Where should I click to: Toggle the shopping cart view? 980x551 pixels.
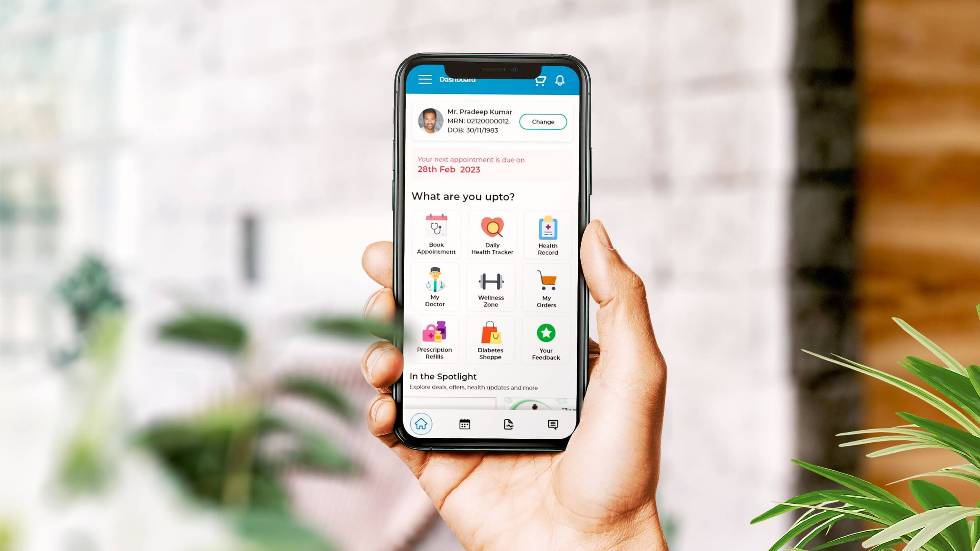tap(539, 80)
